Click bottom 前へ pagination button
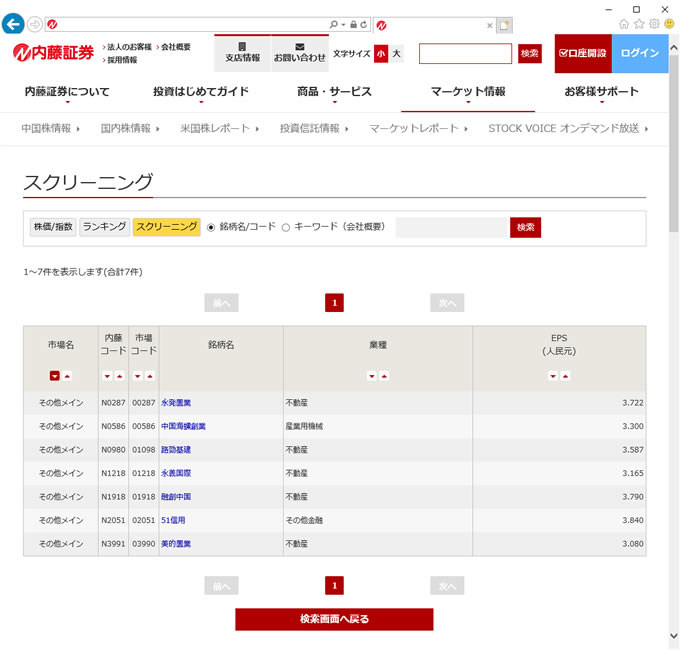 (221, 586)
